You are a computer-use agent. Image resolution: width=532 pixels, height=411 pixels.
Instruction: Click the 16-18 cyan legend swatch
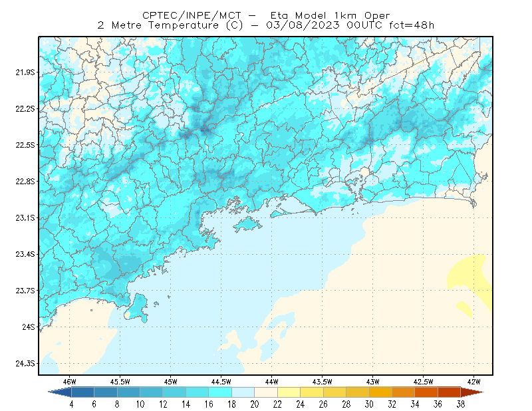pos(220,392)
